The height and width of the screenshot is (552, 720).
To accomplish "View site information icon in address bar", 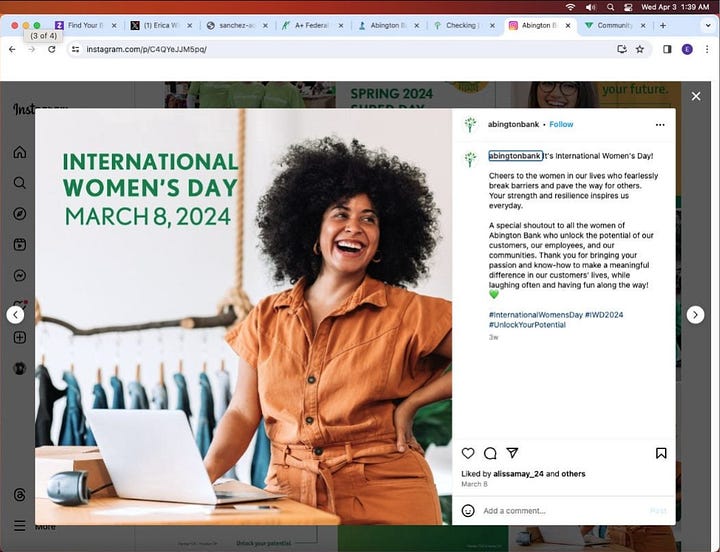I will point(76,49).
